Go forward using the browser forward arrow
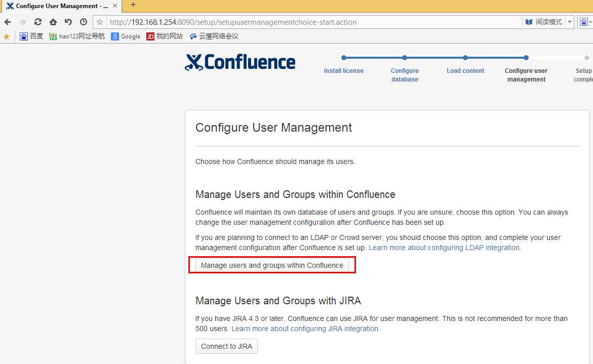 click(x=23, y=22)
